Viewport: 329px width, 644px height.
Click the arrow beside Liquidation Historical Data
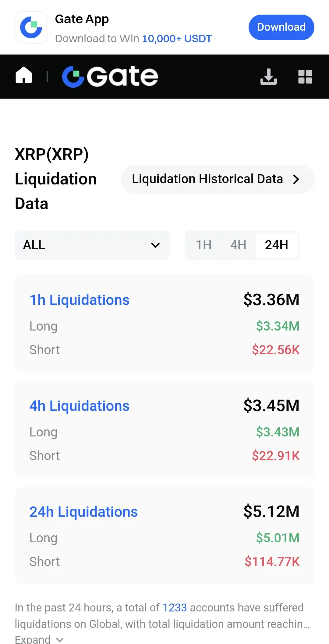pos(296,179)
